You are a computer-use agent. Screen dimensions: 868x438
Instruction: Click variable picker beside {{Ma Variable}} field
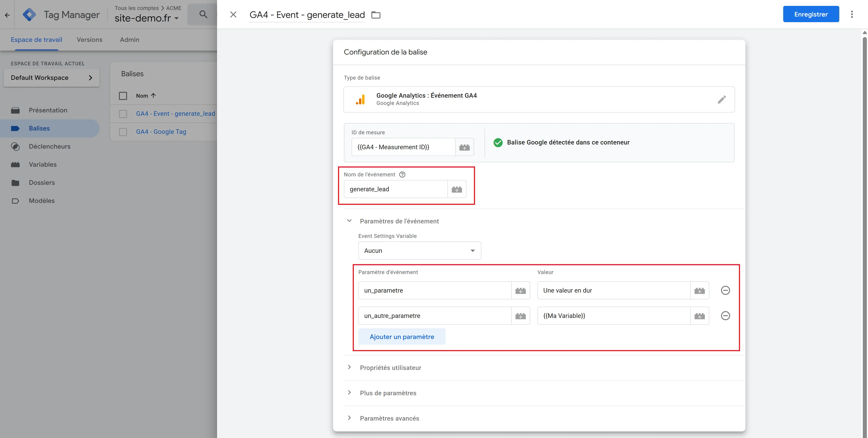(700, 316)
